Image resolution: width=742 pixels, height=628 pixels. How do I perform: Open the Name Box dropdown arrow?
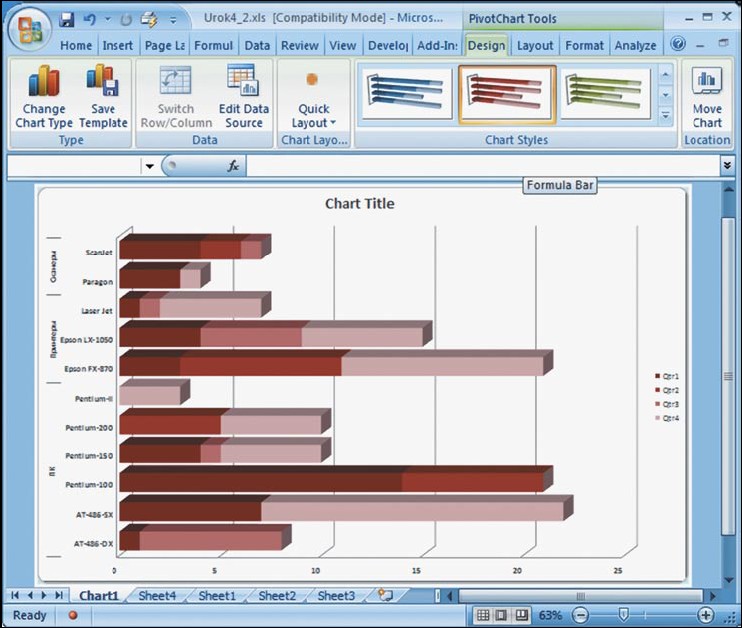pos(149,166)
